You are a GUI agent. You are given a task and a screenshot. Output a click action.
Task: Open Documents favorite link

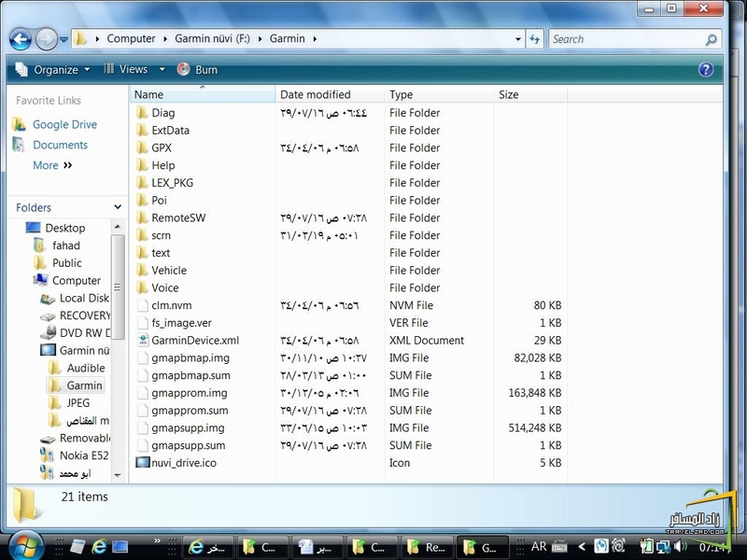[x=60, y=145]
